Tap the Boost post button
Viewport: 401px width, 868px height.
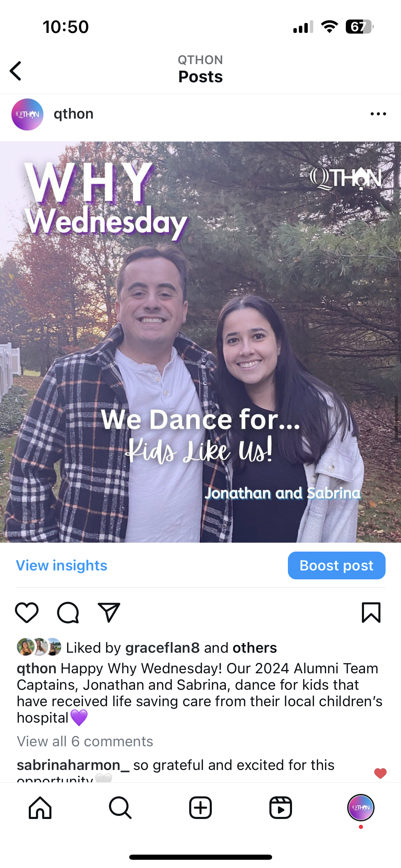(x=337, y=565)
